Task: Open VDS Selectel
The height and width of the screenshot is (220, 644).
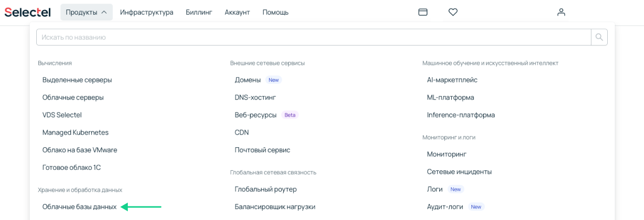Action: coord(62,115)
